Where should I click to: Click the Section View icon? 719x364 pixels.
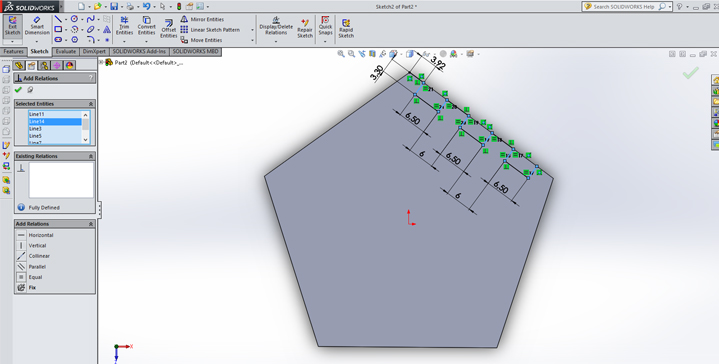tap(372, 54)
